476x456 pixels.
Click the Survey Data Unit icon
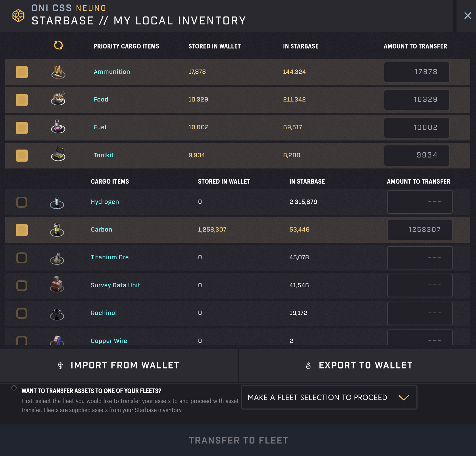coord(57,284)
